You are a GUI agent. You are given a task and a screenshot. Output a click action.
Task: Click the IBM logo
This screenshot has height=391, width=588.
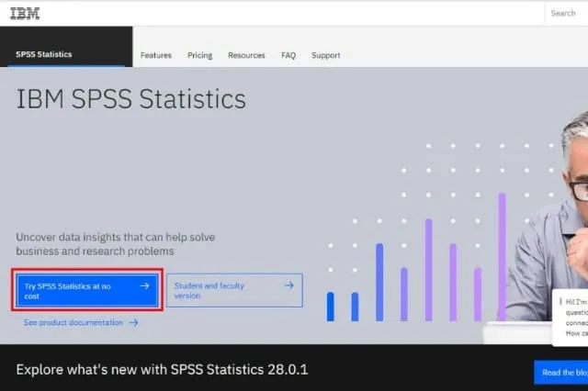click(25, 14)
